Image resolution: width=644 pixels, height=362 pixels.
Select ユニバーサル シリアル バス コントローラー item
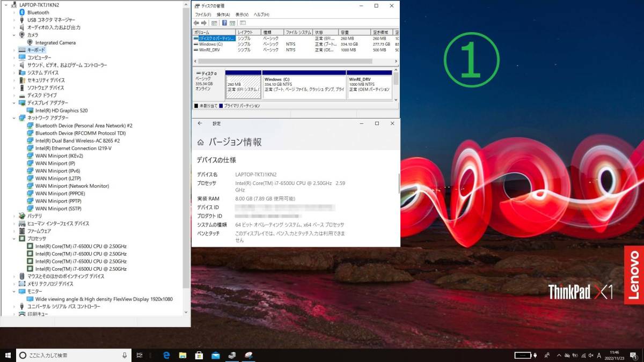click(x=63, y=306)
